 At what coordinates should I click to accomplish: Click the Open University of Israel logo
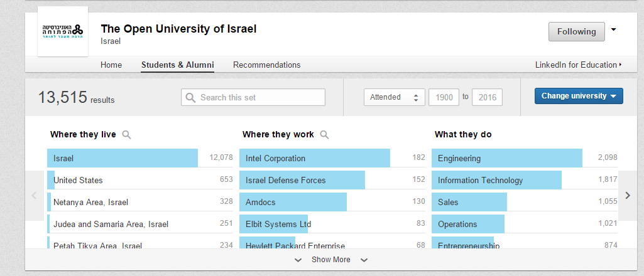pyautogui.click(x=63, y=31)
